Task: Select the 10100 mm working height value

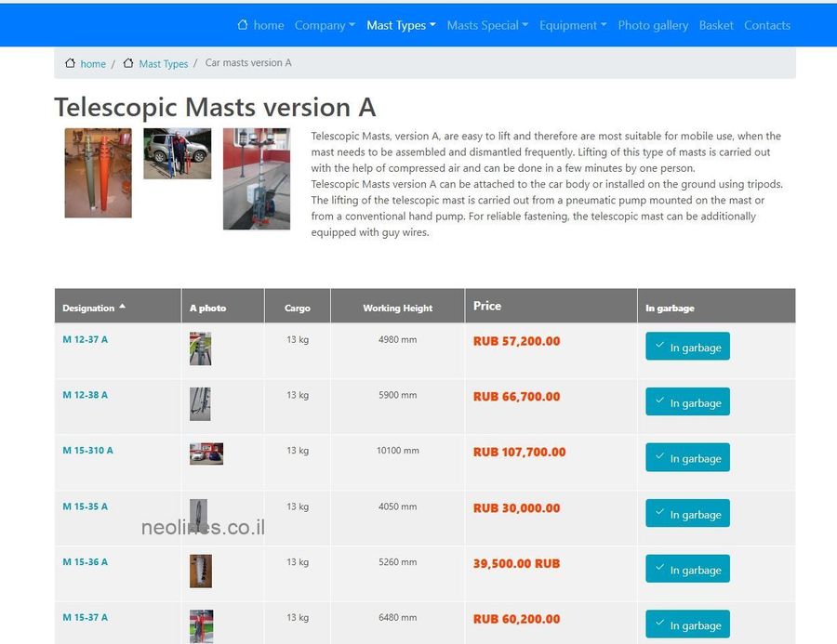Action: point(398,451)
